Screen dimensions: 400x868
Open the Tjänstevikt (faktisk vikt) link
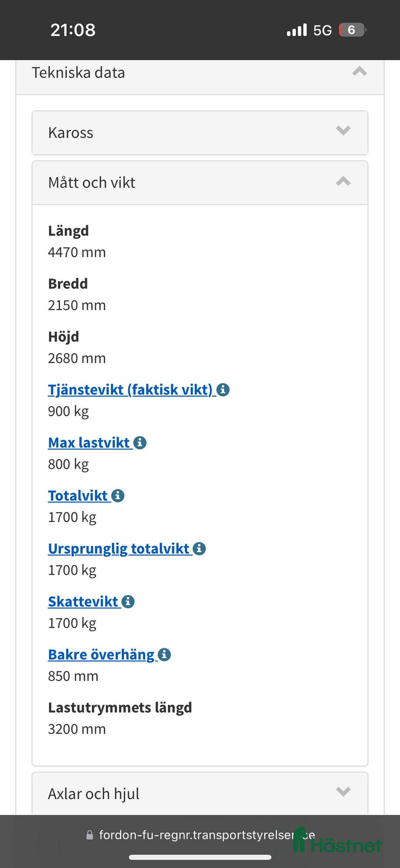[130, 389]
